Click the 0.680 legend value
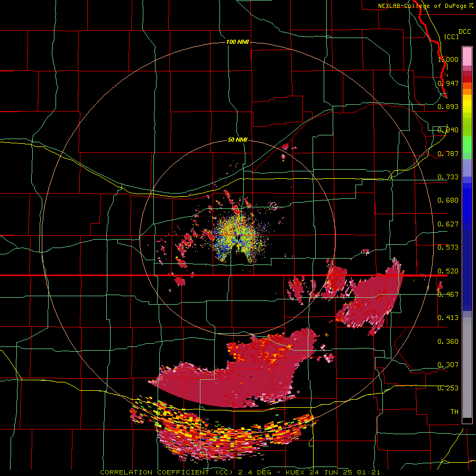Screen dimensions: 476x476 448,200
